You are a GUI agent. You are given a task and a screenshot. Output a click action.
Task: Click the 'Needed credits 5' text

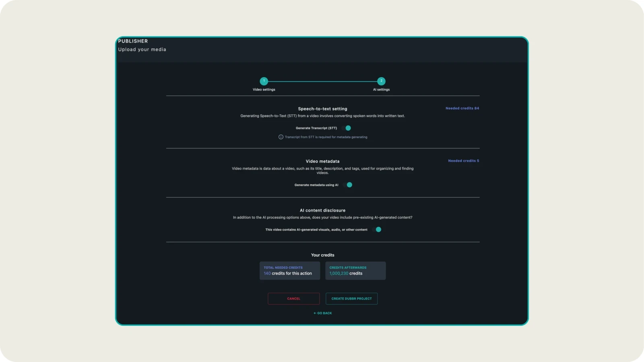click(464, 161)
